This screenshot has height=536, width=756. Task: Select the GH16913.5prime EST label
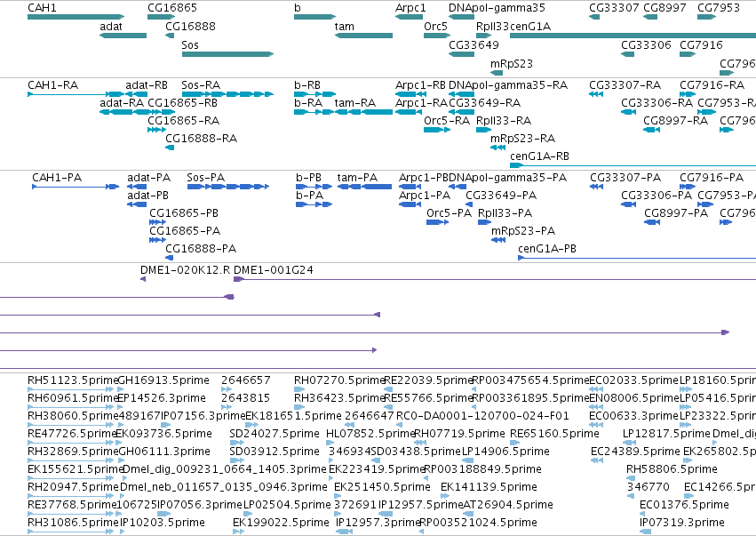click(x=163, y=380)
